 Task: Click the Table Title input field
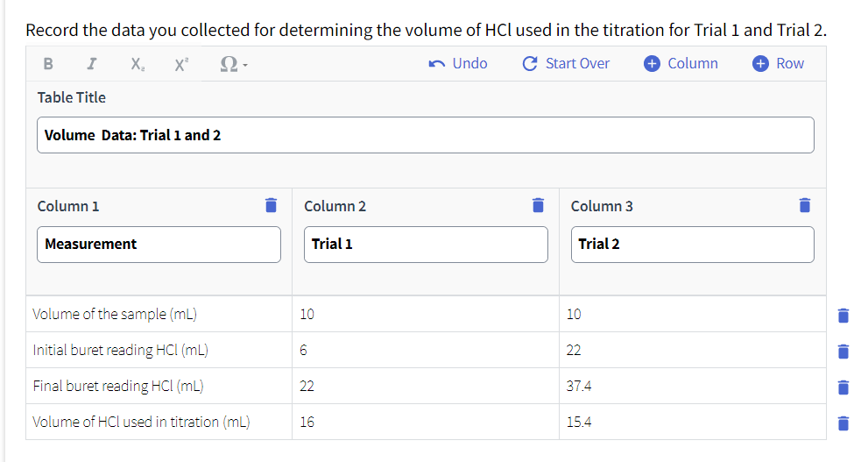coord(425,135)
